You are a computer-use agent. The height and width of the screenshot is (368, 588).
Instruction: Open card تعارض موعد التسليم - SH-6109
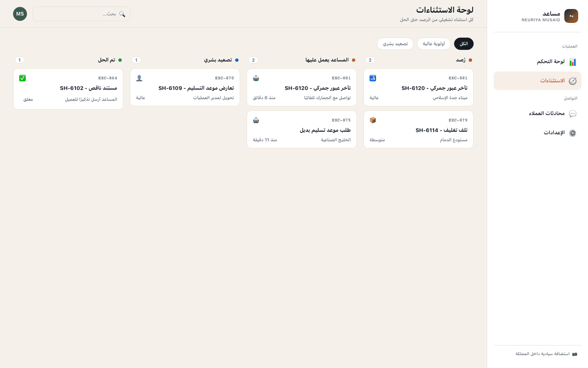(x=185, y=88)
